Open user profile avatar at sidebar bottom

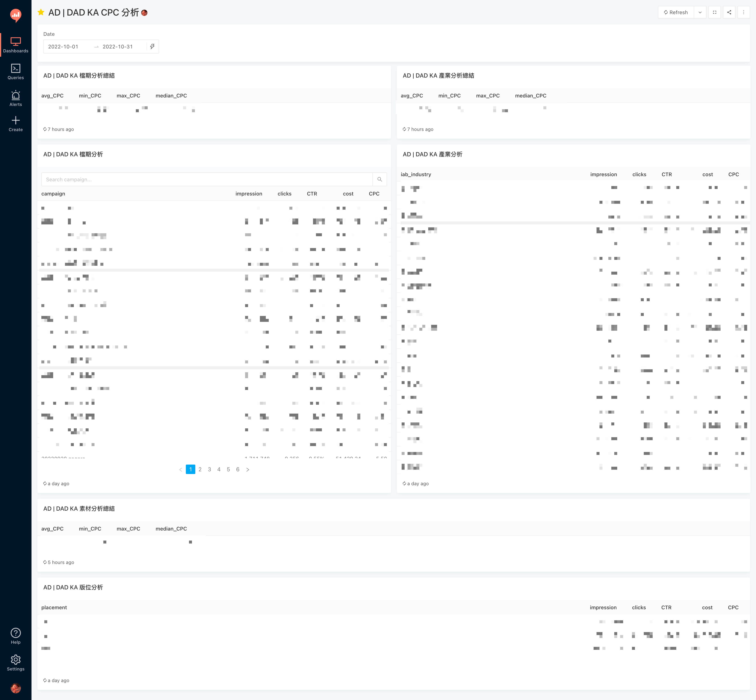(x=16, y=688)
